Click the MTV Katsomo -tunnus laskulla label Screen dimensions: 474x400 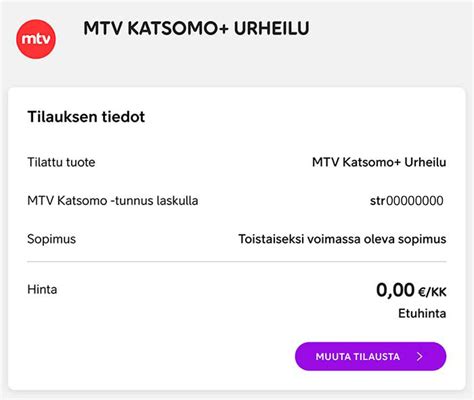[113, 201]
